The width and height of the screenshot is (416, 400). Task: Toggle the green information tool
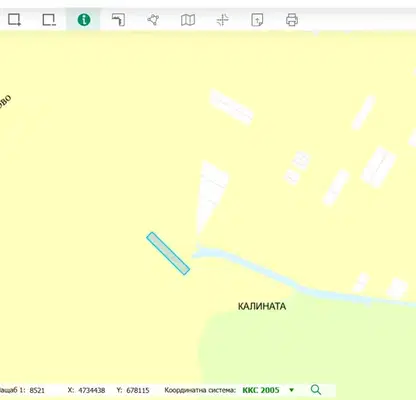84,20
